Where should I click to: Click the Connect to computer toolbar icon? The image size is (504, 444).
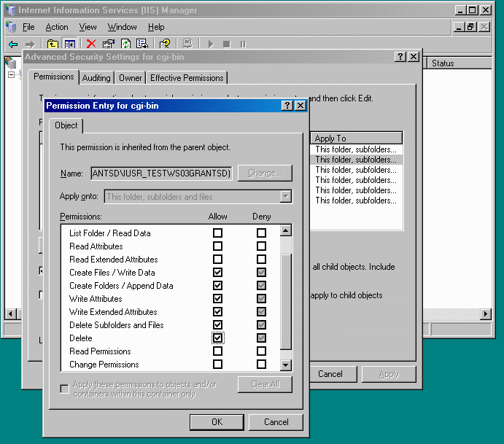187,44
